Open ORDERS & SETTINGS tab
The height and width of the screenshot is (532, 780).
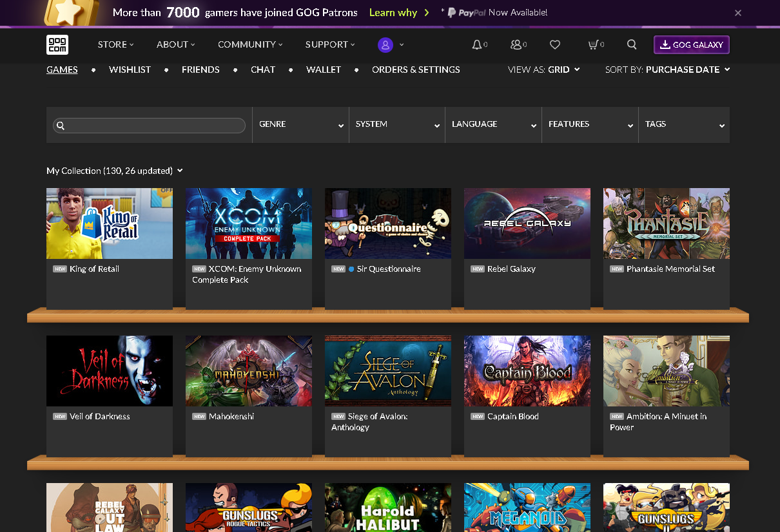click(416, 70)
